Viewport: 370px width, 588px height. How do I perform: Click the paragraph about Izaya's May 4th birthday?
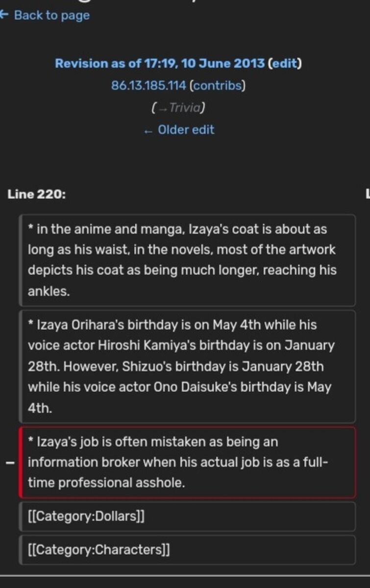coord(187,367)
